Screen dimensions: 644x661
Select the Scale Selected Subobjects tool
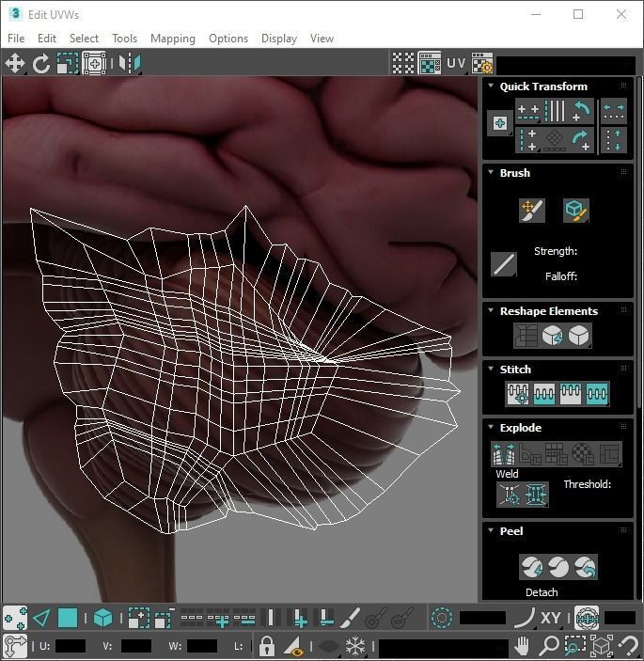pyautogui.click(x=68, y=63)
